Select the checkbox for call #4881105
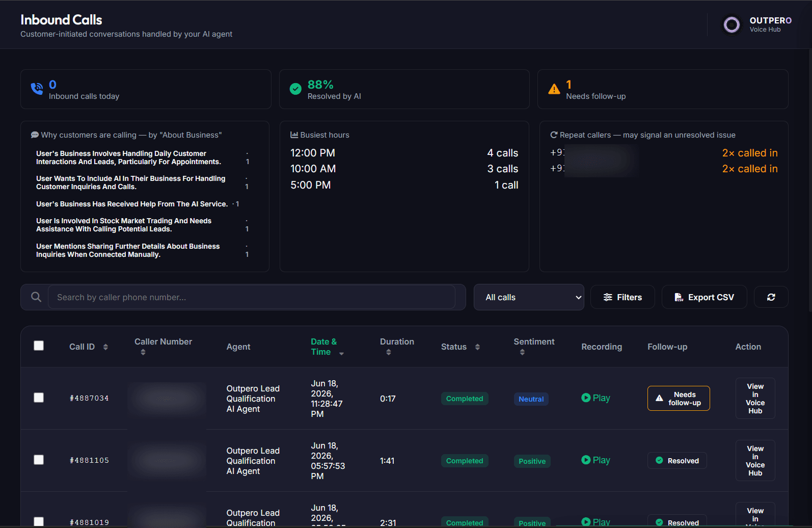The height and width of the screenshot is (528, 812). (x=39, y=460)
